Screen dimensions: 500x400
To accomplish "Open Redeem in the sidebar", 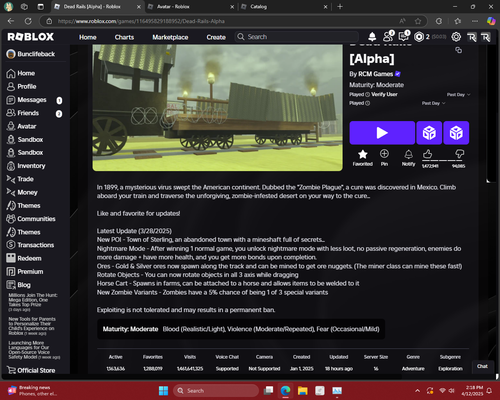I will (24, 258).
